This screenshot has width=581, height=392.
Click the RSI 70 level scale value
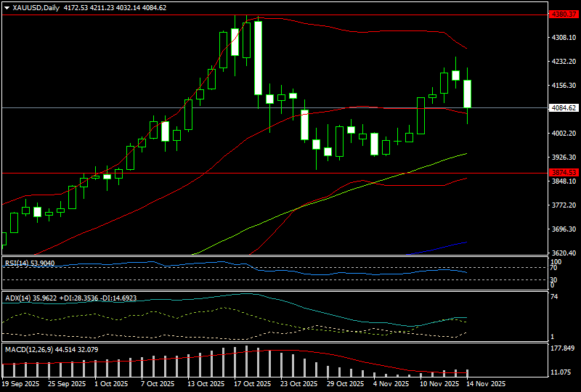[x=553, y=268]
